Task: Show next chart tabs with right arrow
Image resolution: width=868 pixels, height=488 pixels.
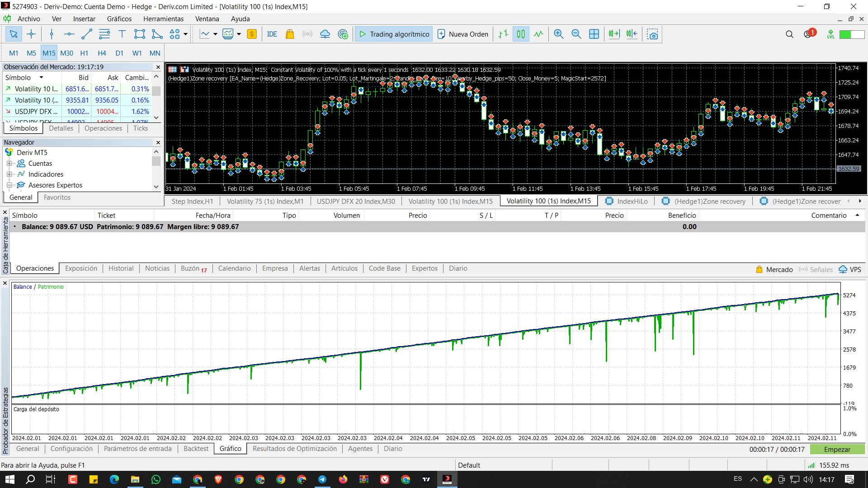Action: click(860, 202)
